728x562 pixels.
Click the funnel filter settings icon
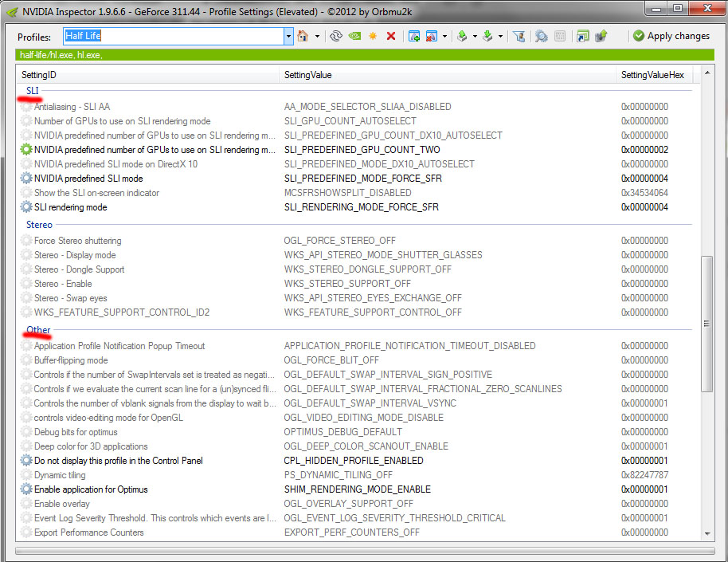[x=519, y=36]
